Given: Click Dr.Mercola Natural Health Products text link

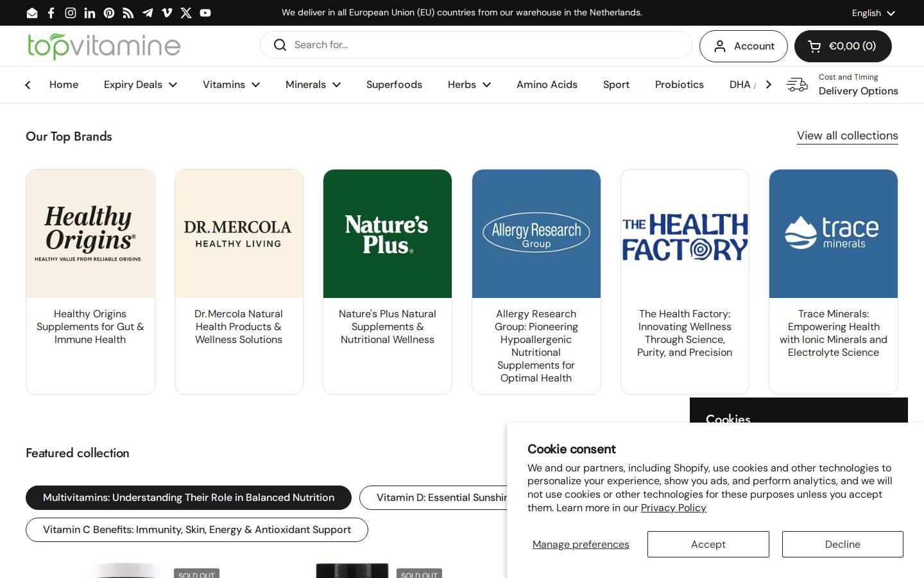Looking at the screenshot, I should point(239,327).
